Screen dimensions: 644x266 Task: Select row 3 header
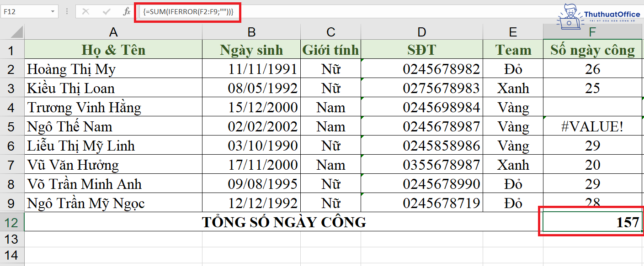(x=12, y=88)
